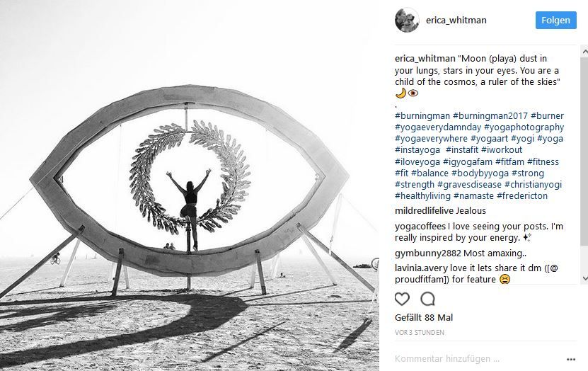Image resolution: width=588 pixels, height=371 pixels.
Task: Open the comment bubble icon
Action: [x=427, y=299]
